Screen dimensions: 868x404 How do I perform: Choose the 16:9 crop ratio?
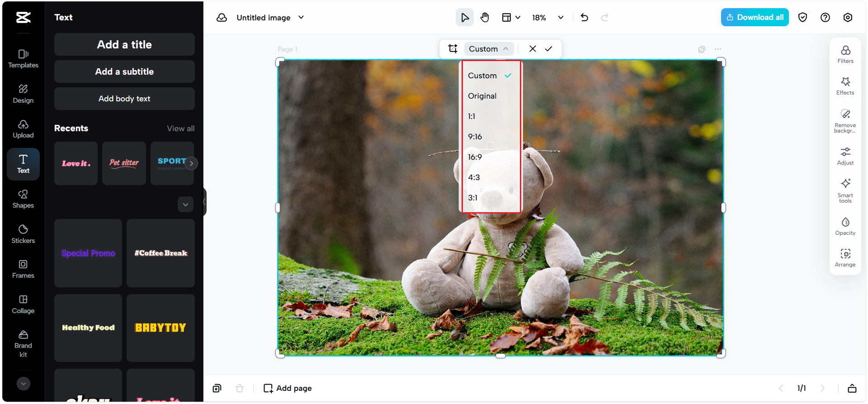tap(491, 157)
